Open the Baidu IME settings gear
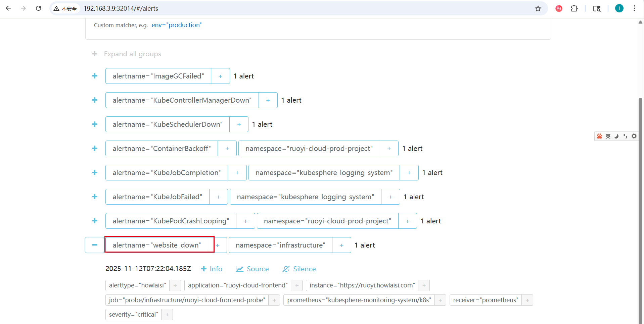 634,136
